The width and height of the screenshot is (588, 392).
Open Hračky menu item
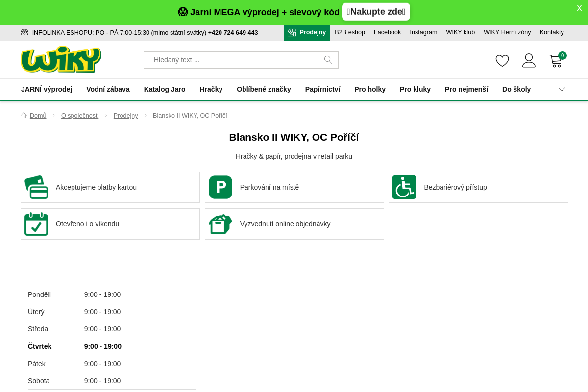coord(211,89)
